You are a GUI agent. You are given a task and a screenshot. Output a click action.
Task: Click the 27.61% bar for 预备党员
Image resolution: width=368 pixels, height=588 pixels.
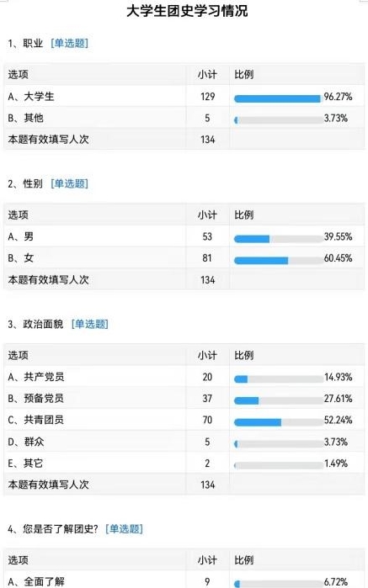pyautogui.click(x=278, y=401)
